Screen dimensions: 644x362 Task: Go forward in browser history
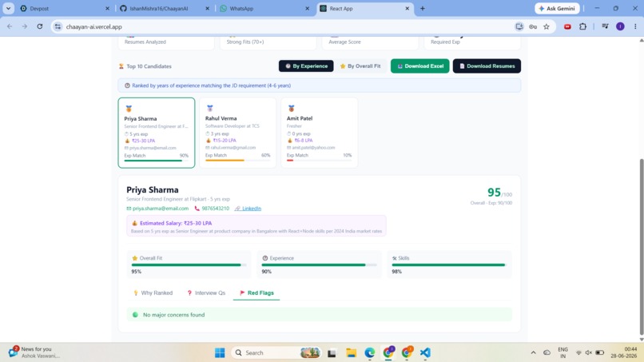tap(25, 26)
